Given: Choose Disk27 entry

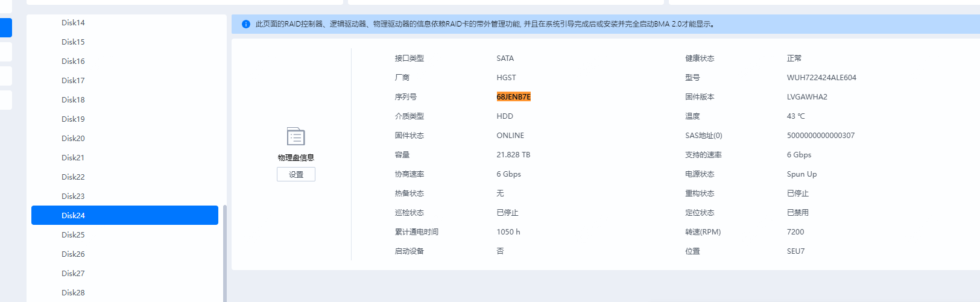Looking at the screenshot, I should (x=73, y=274).
